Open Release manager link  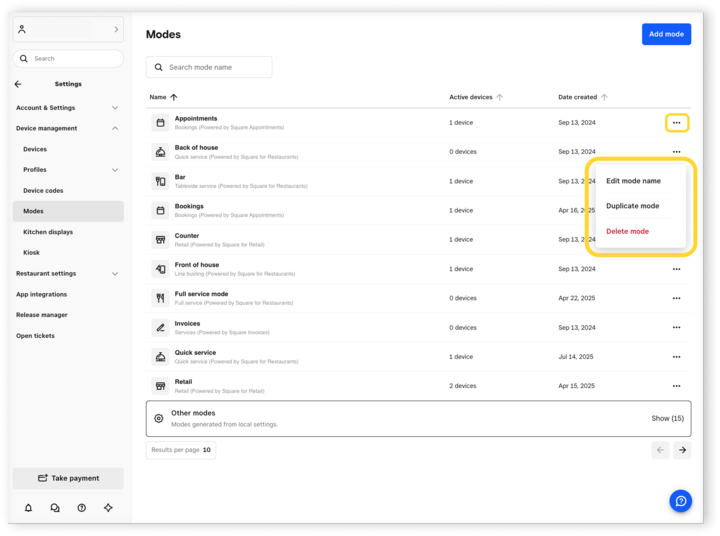tap(42, 315)
